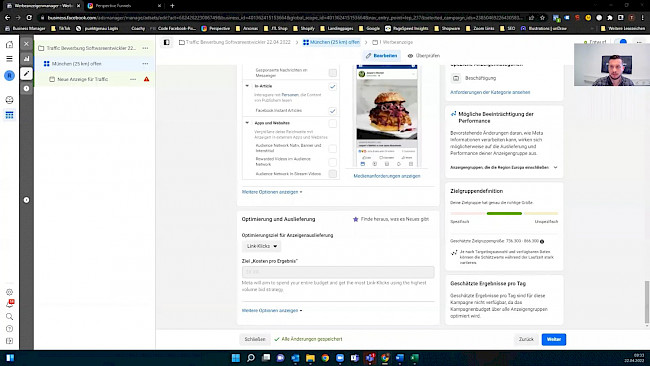Open three-dot menu for München ad set
This screenshot has width=650, height=366.
coord(145,63)
